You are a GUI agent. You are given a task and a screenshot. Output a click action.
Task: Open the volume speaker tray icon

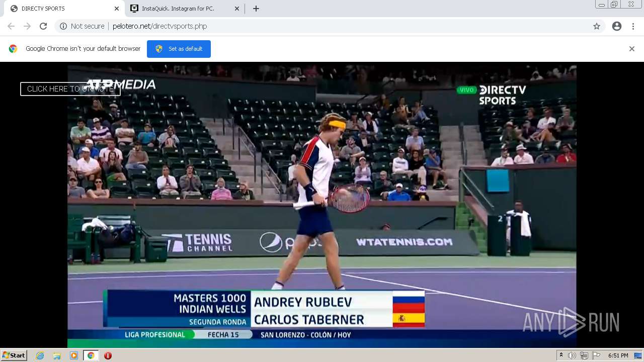(x=572, y=355)
